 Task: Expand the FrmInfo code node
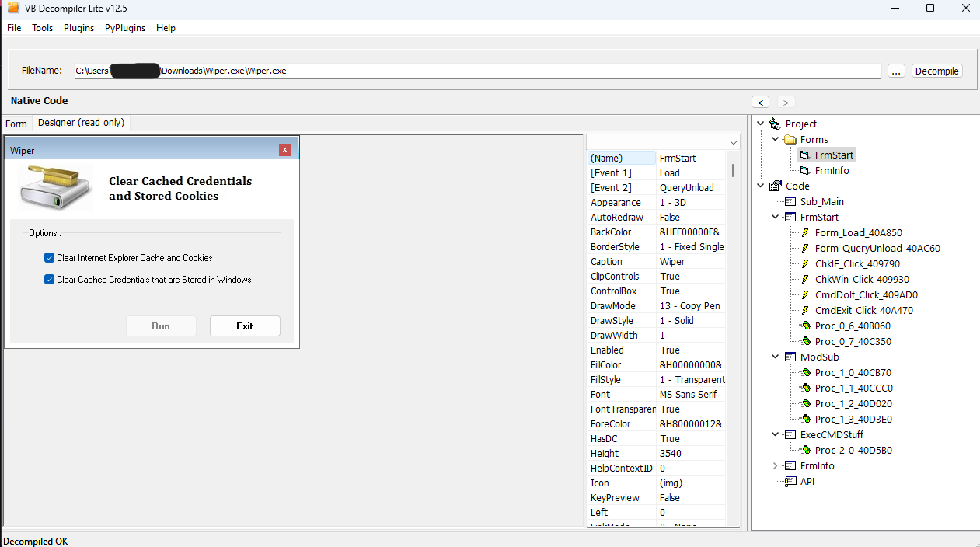(x=775, y=466)
